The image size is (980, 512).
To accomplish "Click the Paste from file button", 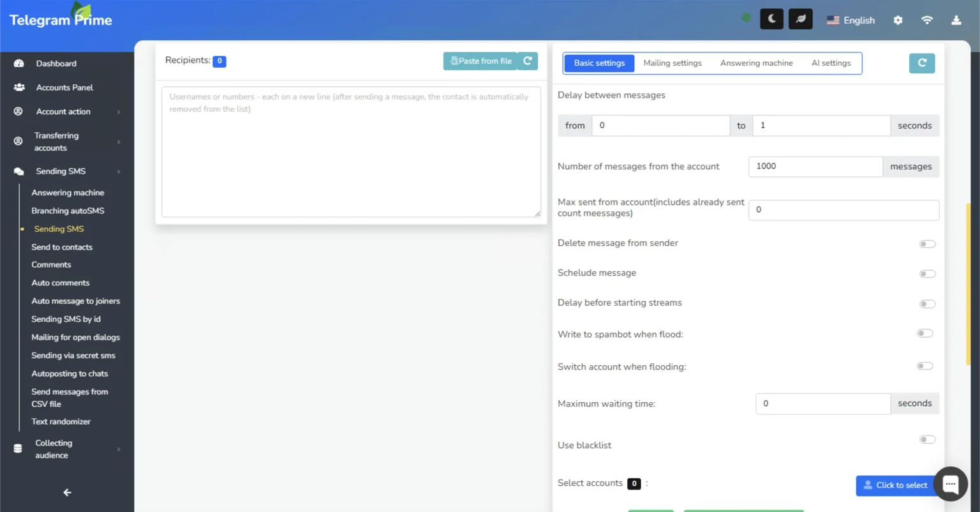I will tap(480, 61).
